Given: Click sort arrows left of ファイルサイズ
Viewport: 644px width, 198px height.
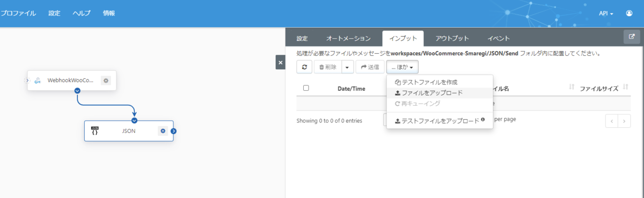Looking at the screenshot, I should click(572, 87).
